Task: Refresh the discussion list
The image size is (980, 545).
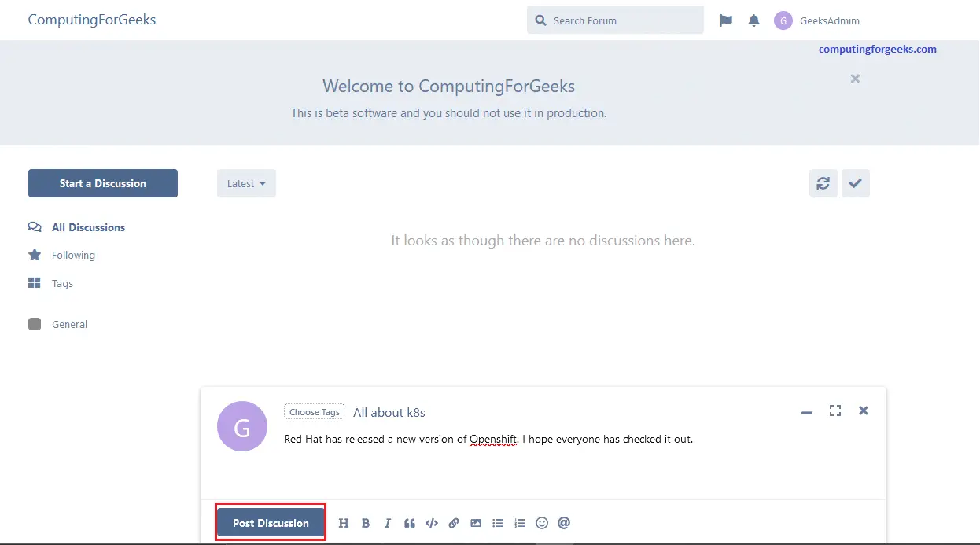Action: click(x=823, y=182)
